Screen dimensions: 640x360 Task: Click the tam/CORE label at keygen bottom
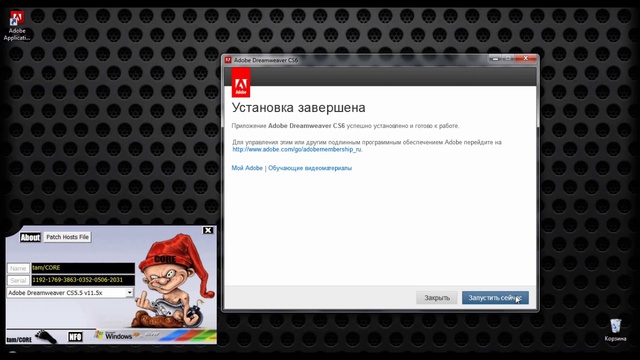click(19, 339)
